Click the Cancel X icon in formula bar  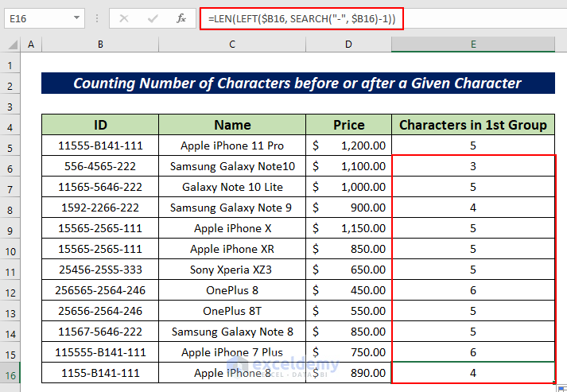point(124,17)
